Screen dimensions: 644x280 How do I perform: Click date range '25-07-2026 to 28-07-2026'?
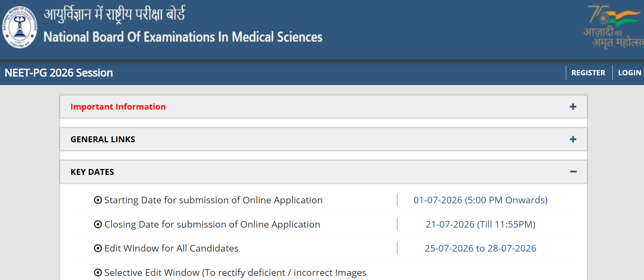480,248
